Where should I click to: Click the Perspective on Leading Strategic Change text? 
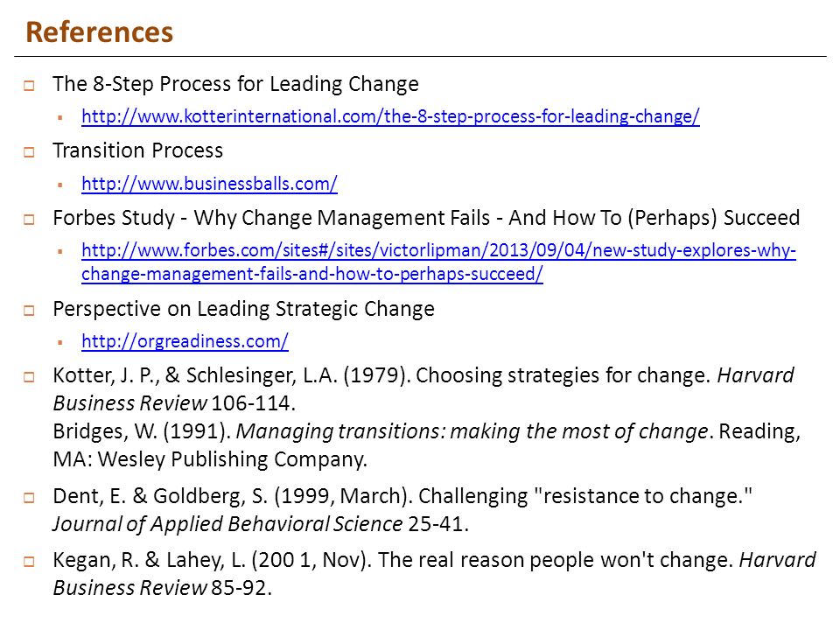click(244, 309)
